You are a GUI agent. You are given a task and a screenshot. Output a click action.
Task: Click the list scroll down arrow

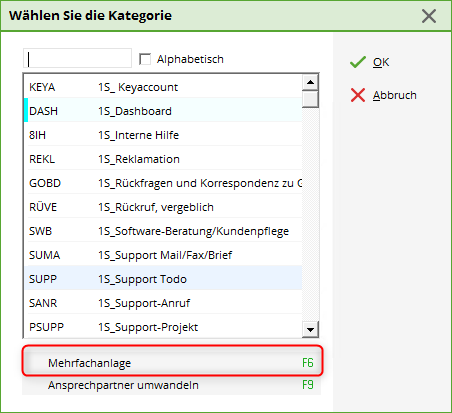click(x=310, y=330)
